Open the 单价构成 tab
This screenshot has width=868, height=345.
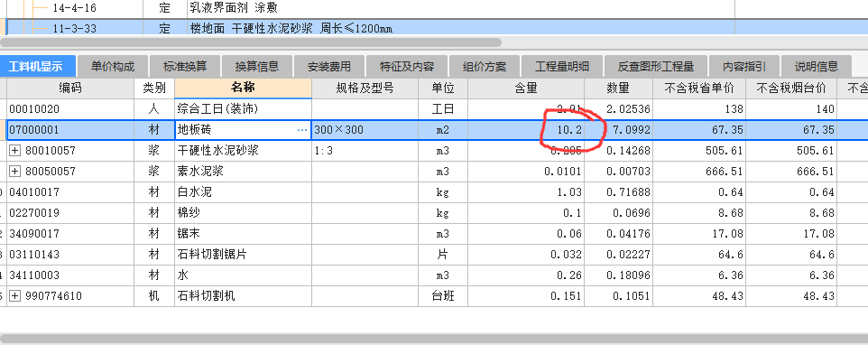pos(113,67)
